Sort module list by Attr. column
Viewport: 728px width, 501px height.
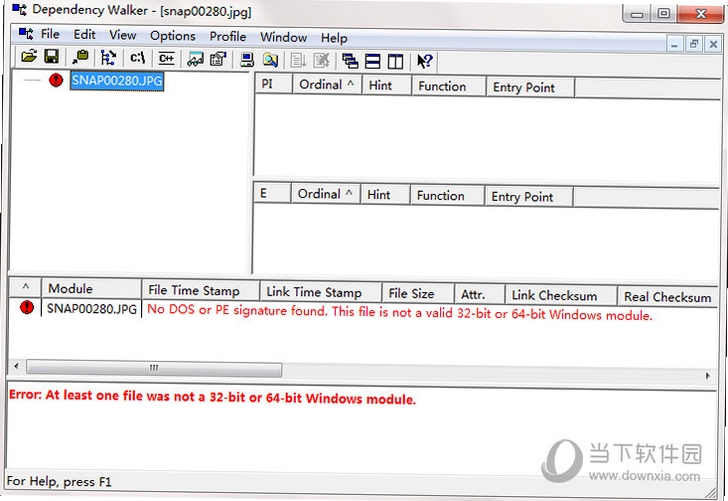480,295
